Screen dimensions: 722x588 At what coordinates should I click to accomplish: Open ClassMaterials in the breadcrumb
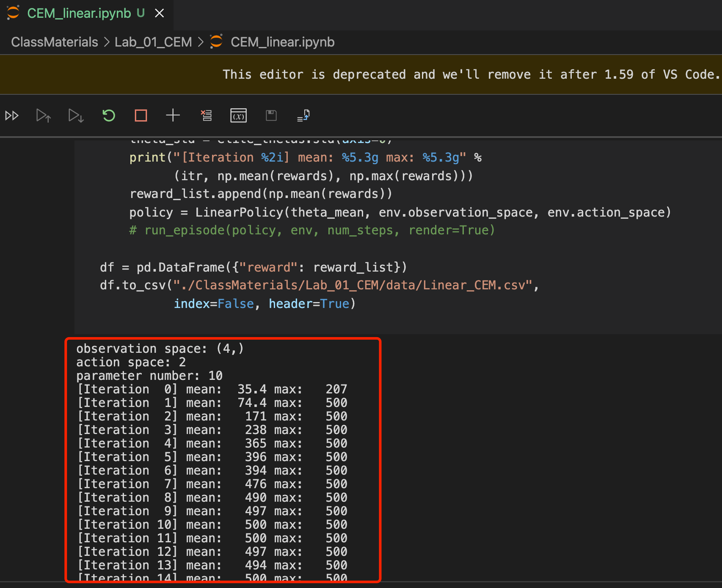coord(55,42)
